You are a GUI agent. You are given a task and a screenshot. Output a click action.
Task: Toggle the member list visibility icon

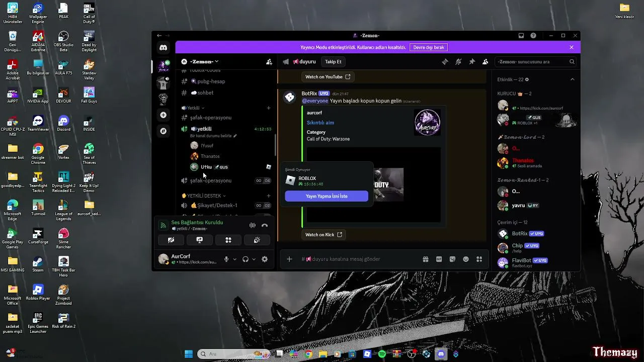(x=485, y=62)
